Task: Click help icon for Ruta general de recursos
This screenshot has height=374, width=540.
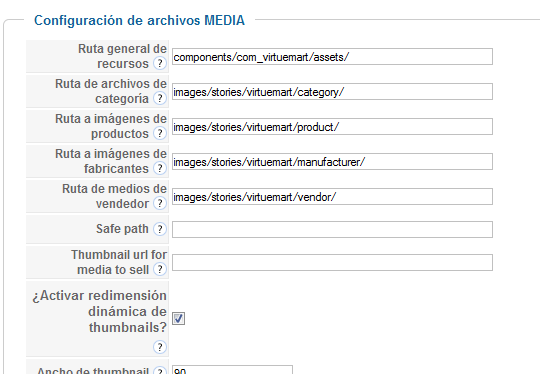Action: coord(160,63)
